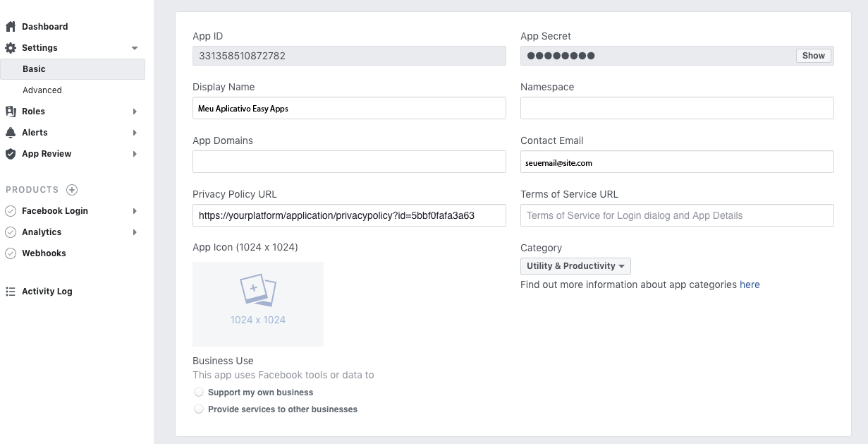Edit the Contact Email field

tap(677, 162)
